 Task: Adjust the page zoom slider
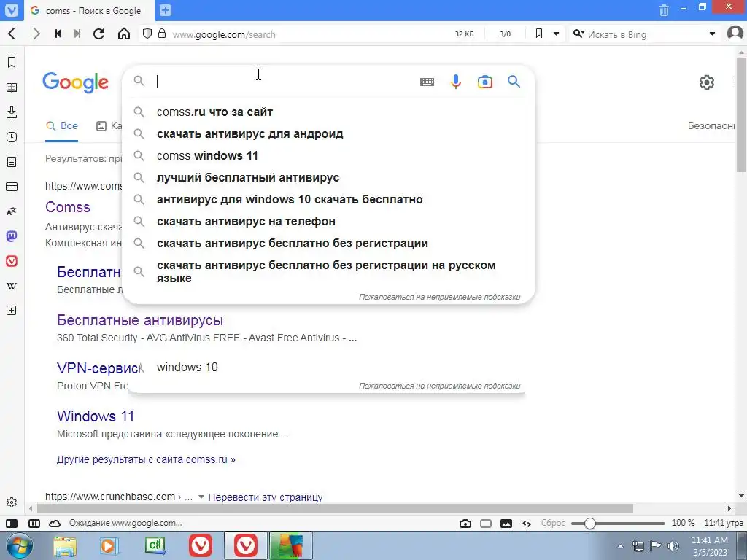(x=618, y=524)
